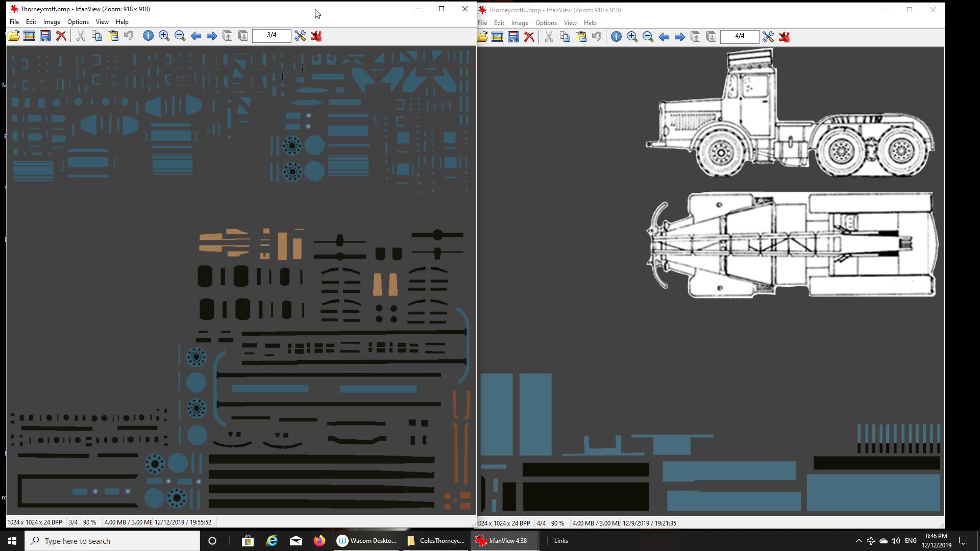Click the 3/4 image index field
980x551 pixels.
tap(272, 35)
